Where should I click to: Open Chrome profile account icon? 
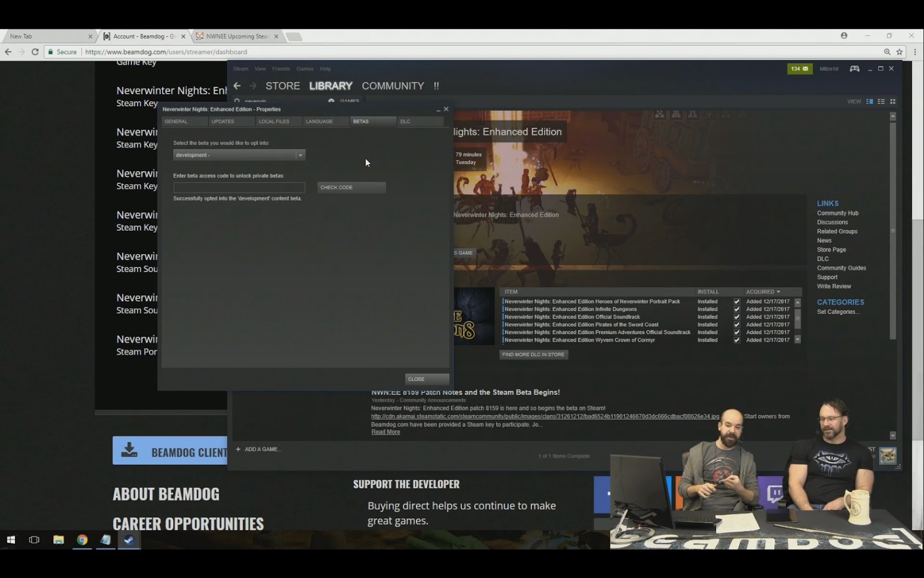click(844, 36)
